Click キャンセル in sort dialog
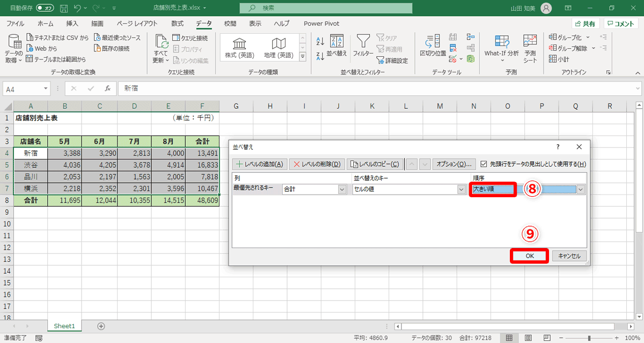 click(570, 256)
